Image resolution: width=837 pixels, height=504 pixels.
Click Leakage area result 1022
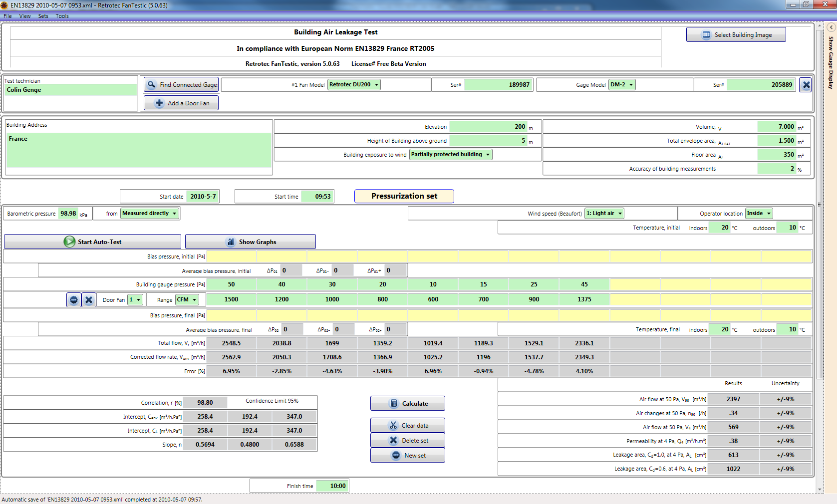click(733, 469)
